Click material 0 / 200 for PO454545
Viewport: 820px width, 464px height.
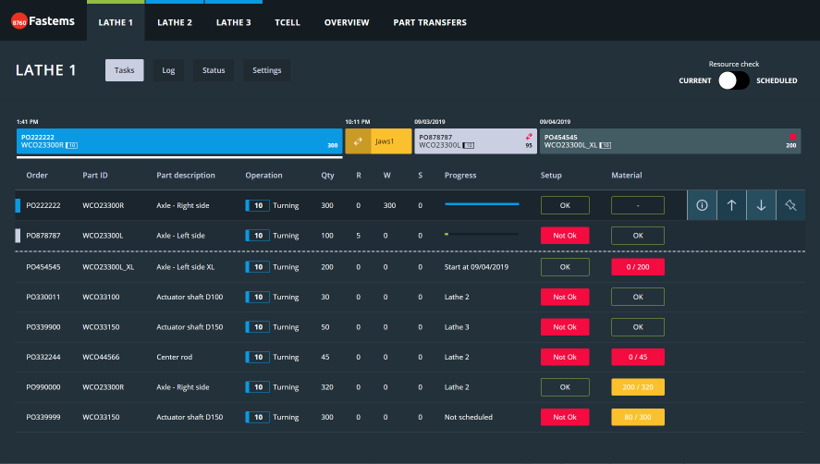point(637,267)
